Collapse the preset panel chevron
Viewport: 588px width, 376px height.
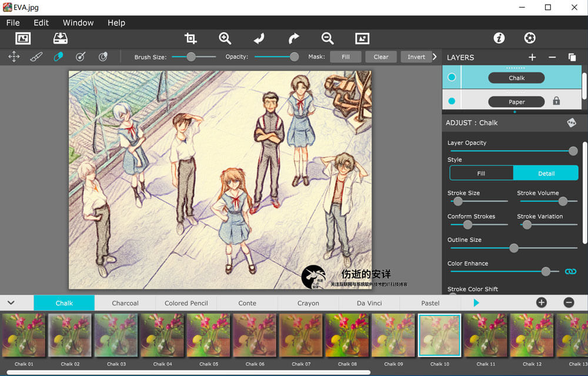click(11, 302)
